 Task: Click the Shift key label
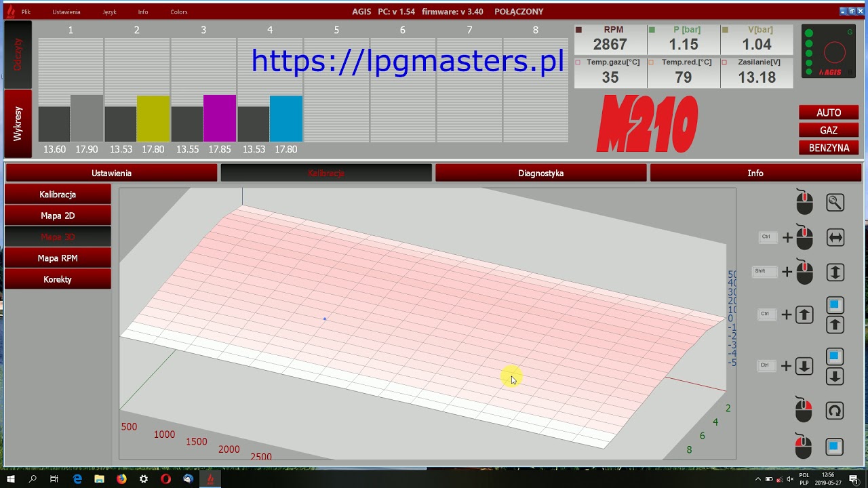tap(763, 272)
